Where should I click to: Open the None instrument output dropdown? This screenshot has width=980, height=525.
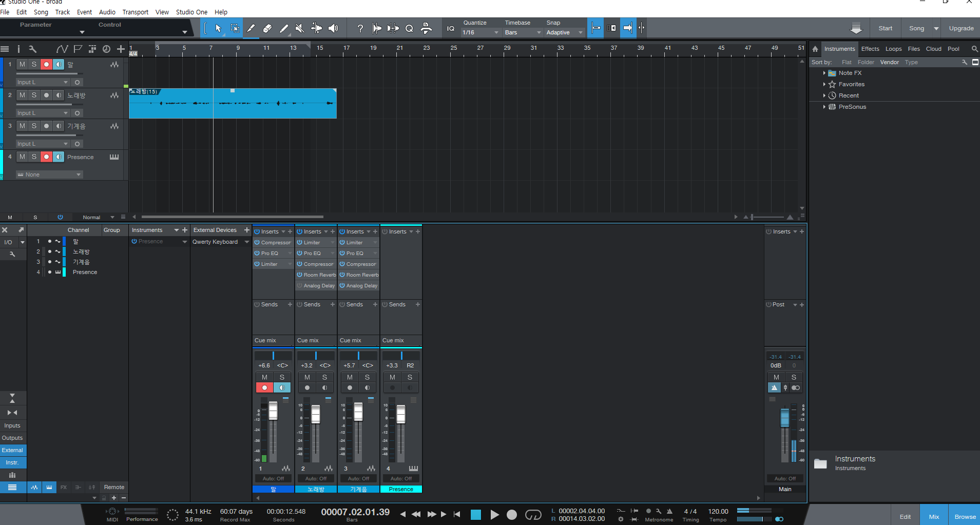49,174
